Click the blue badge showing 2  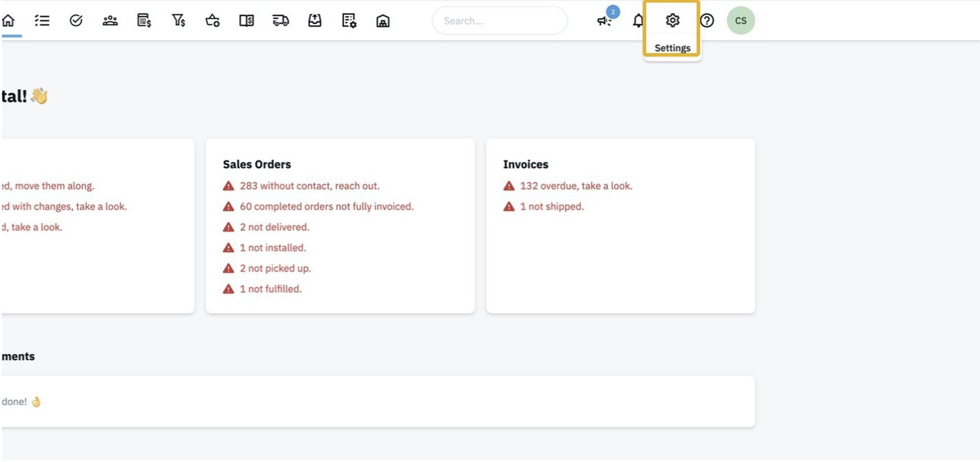click(613, 12)
